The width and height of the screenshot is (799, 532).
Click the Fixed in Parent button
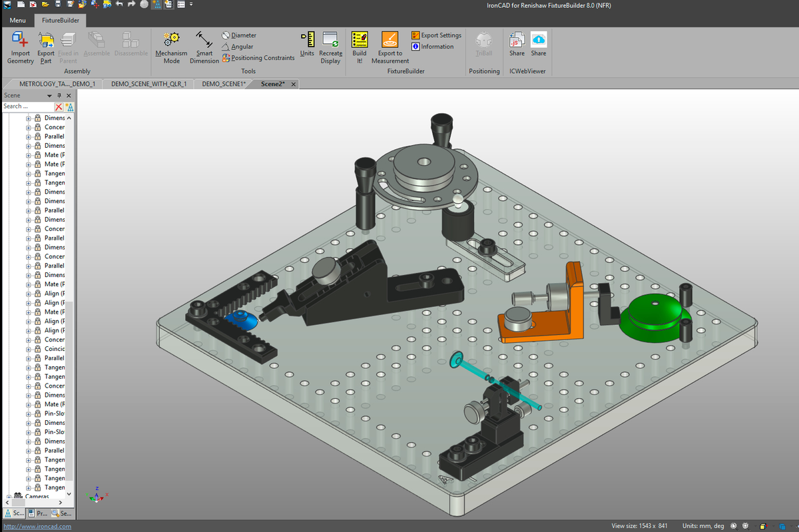(x=68, y=48)
